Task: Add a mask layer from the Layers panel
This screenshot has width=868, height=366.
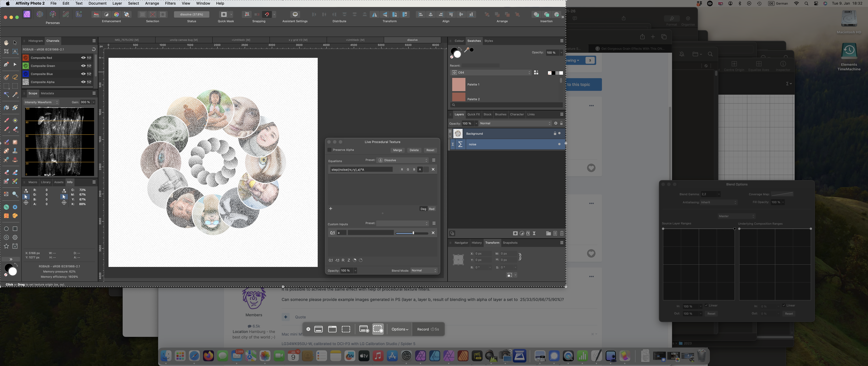Action: point(515,233)
